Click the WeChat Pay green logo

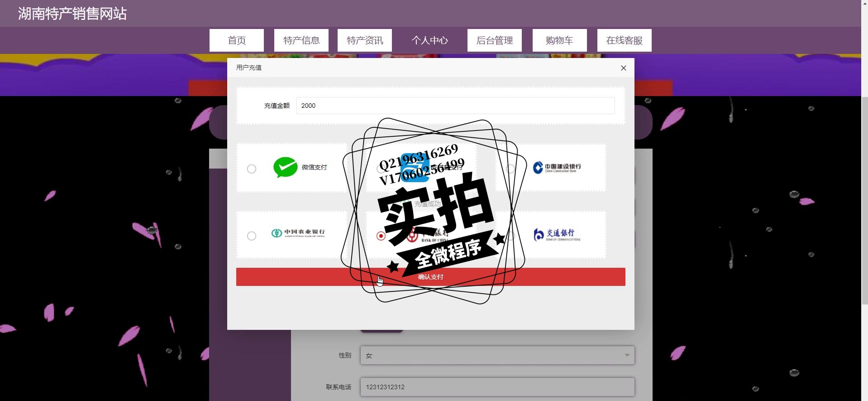pyautogui.click(x=285, y=167)
